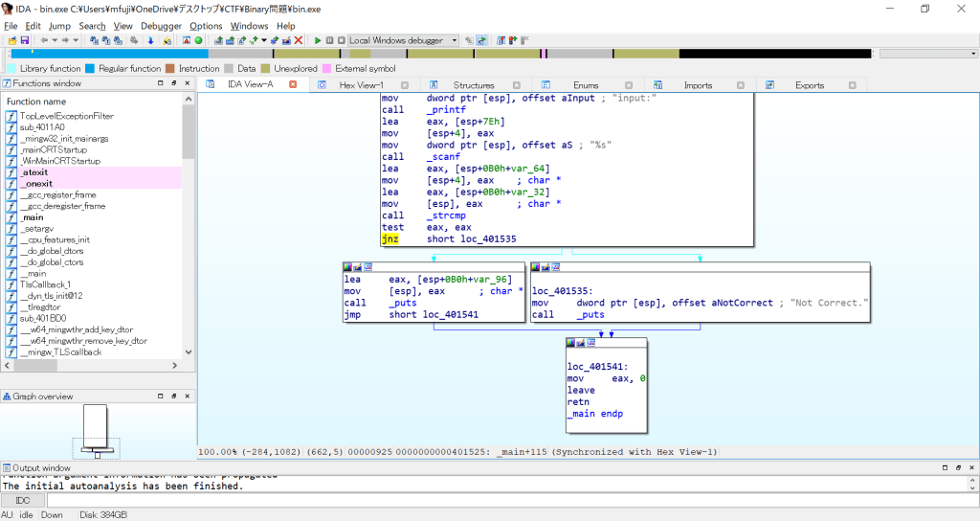Click the red X cancel icon in toolbar
Screen dimensions: 980x521
pyautogui.click(x=299, y=40)
